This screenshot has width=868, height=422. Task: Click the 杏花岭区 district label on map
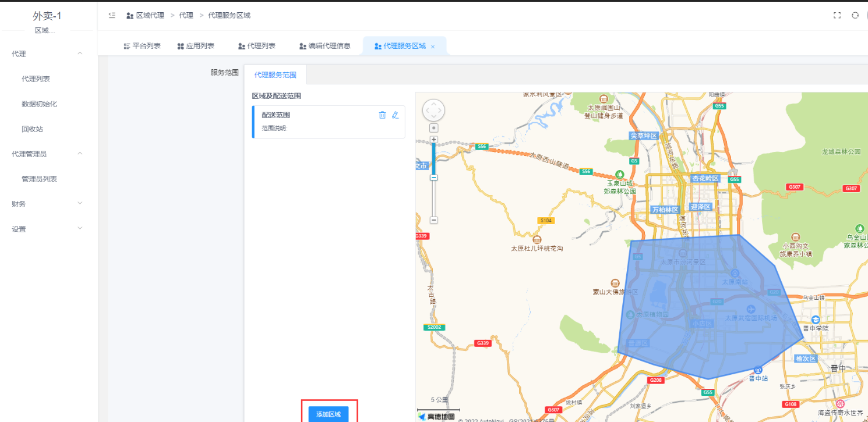click(x=705, y=178)
